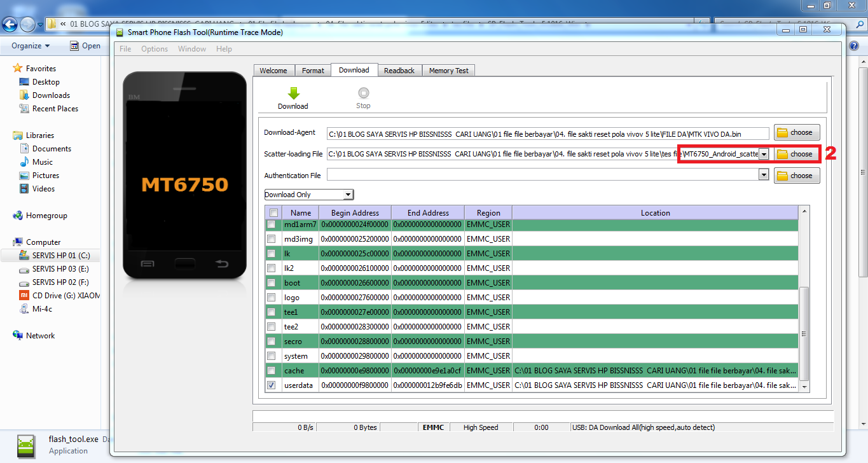The width and height of the screenshot is (868, 463).
Task: Check the system partition checkbox
Action: [x=272, y=356]
